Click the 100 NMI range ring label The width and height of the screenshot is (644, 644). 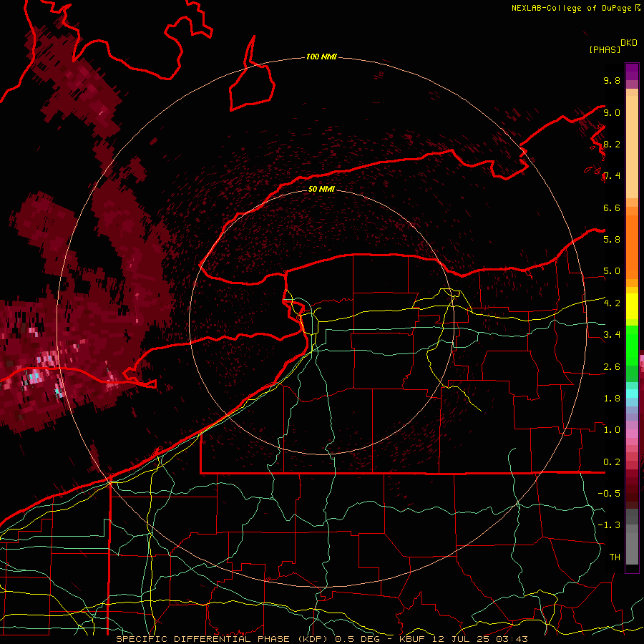coord(321,57)
